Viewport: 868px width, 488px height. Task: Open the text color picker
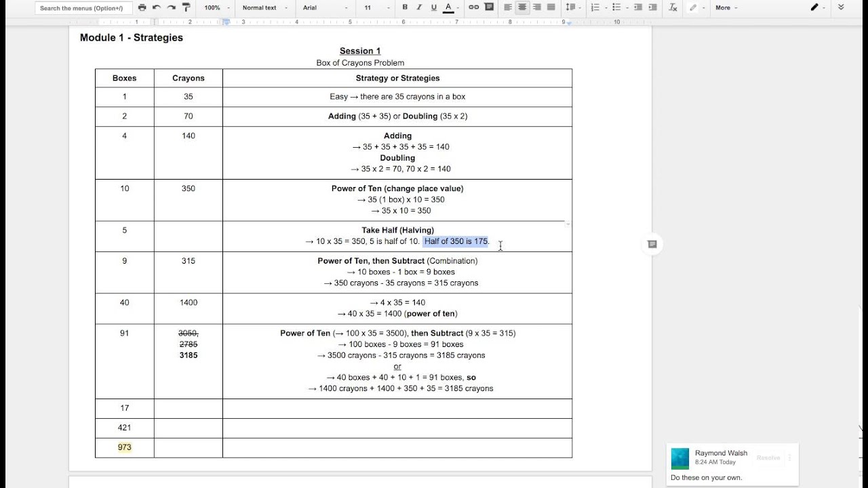(448, 7)
